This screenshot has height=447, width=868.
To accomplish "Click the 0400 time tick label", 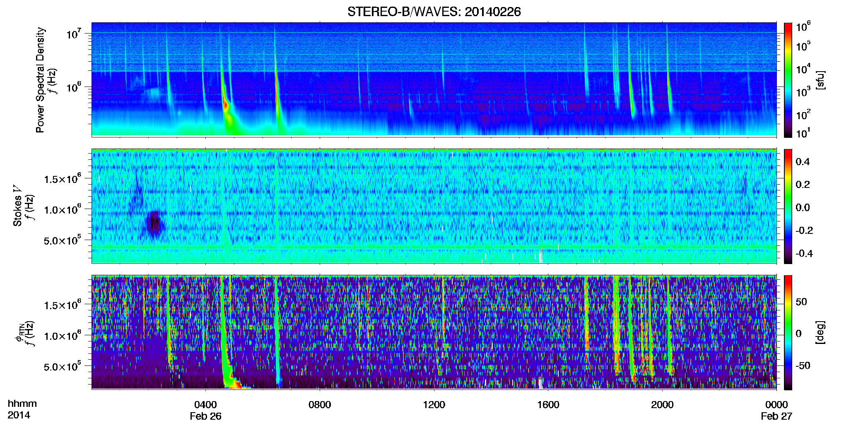I will pyautogui.click(x=205, y=404).
